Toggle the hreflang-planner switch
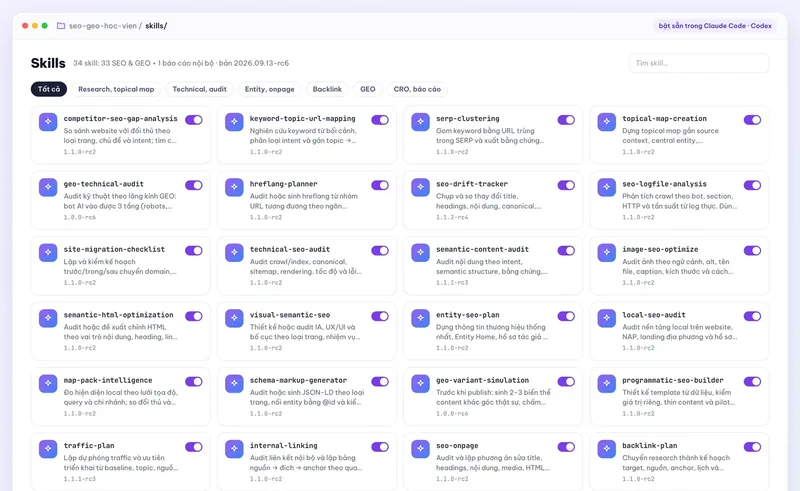Viewport: 800px width, 491px height. click(380, 185)
